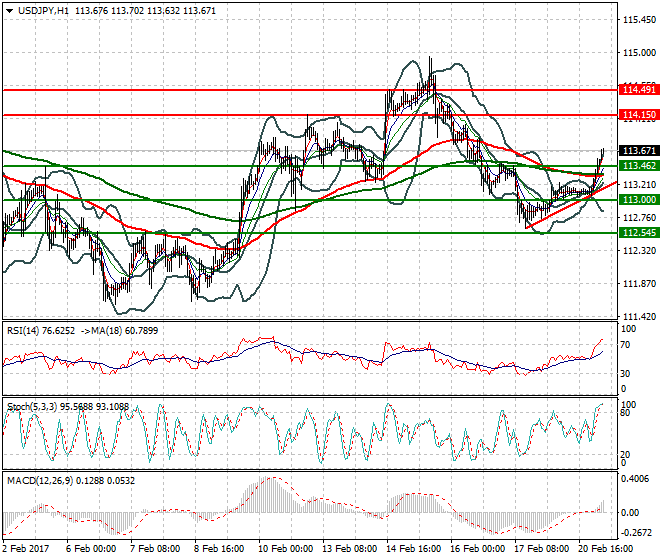Select the black 113.671 current price label
660x560 pixels.
[x=639, y=151]
